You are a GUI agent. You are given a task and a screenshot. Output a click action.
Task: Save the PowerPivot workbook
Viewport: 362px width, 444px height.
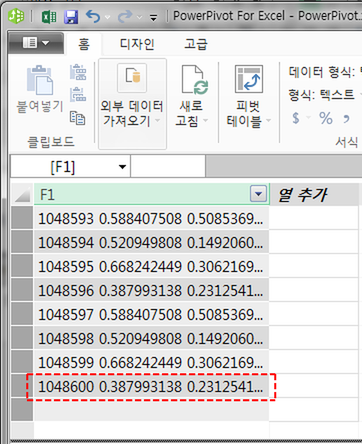[71, 17]
